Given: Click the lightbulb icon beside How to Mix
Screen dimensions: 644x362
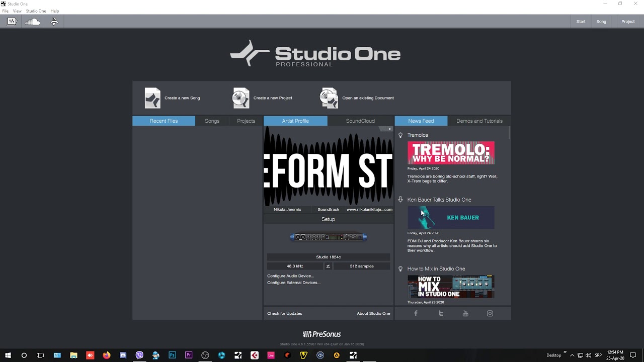Looking at the screenshot, I should pos(400,268).
